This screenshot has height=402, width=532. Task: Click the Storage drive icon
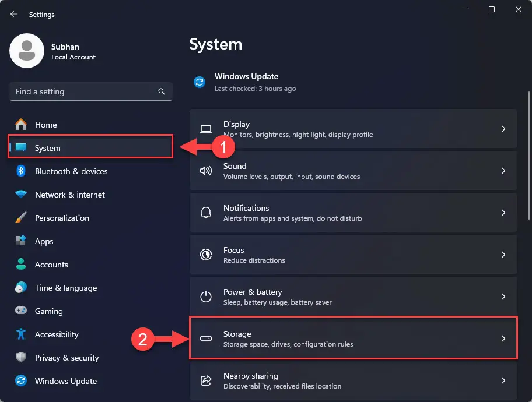205,338
